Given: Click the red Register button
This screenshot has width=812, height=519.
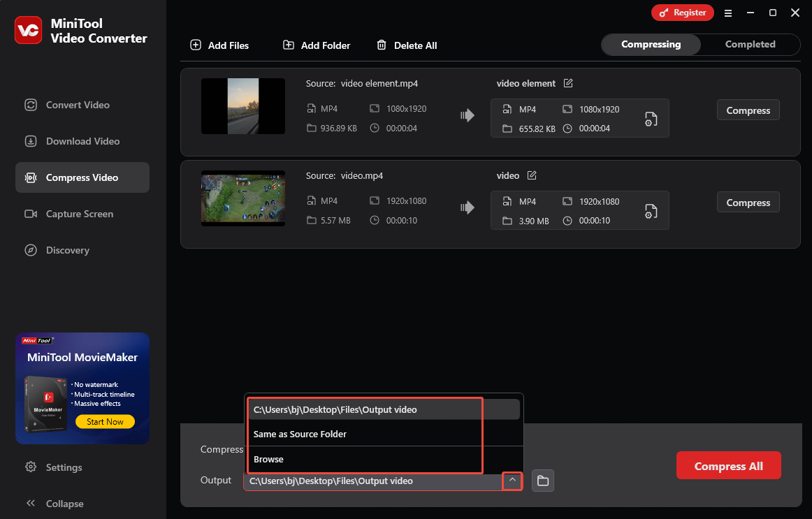Looking at the screenshot, I should point(683,13).
